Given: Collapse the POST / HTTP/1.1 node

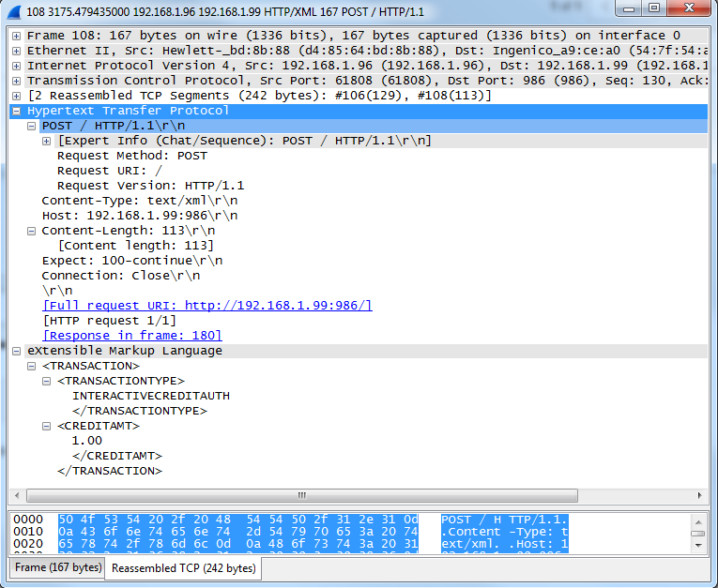Looking at the screenshot, I should pyautogui.click(x=31, y=126).
